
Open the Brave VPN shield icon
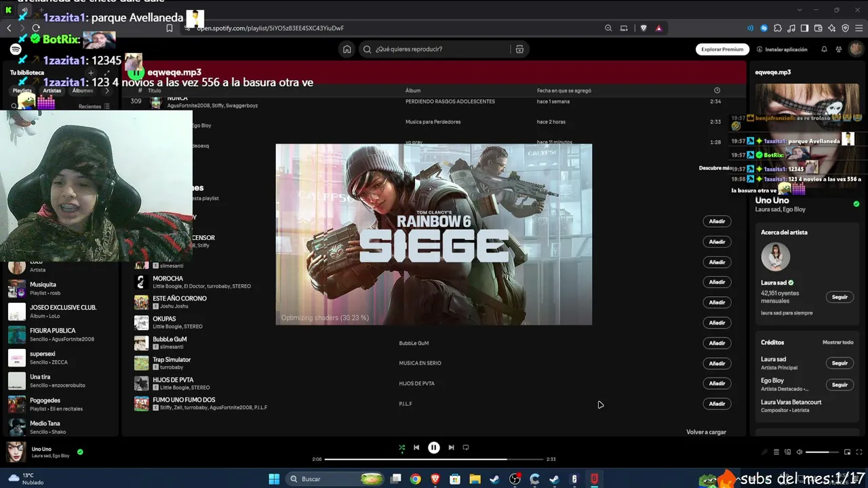tap(846, 28)
